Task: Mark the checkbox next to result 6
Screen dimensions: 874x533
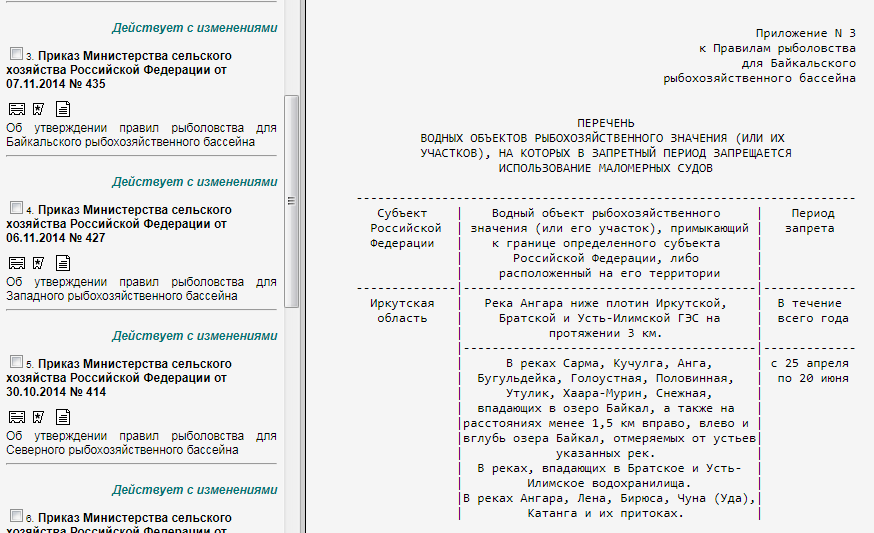Action: (15, 515)
